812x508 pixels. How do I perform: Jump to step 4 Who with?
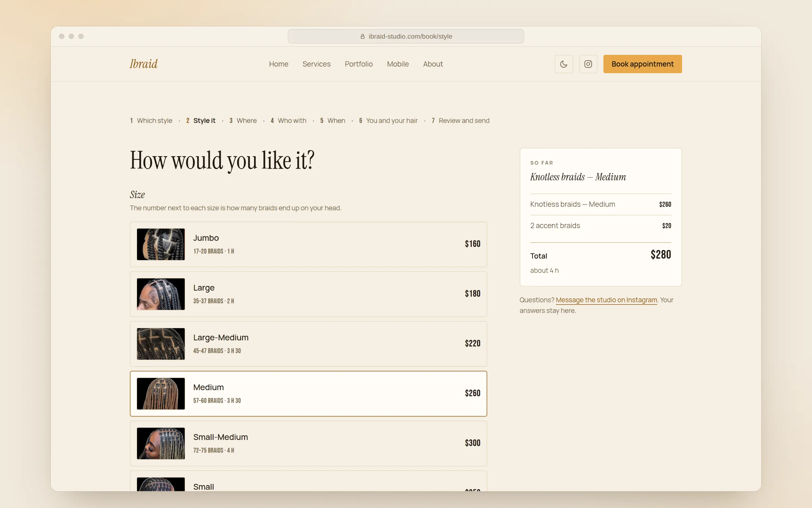[288, 121]
